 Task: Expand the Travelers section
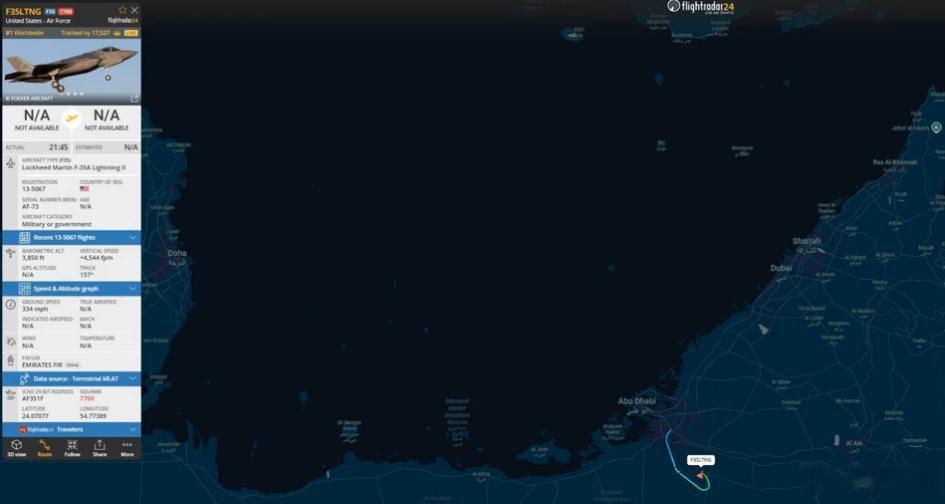click(72, 429)
